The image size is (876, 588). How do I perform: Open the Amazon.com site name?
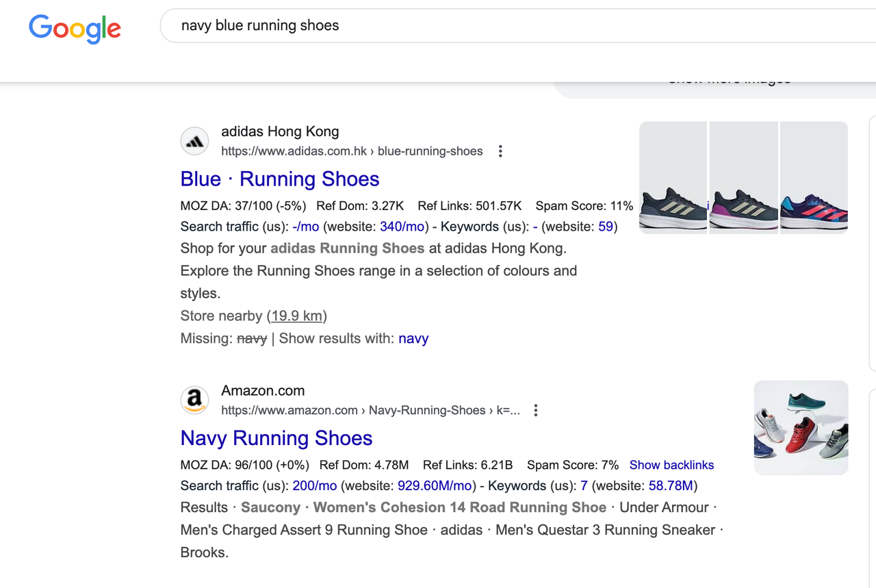[263, 391]
